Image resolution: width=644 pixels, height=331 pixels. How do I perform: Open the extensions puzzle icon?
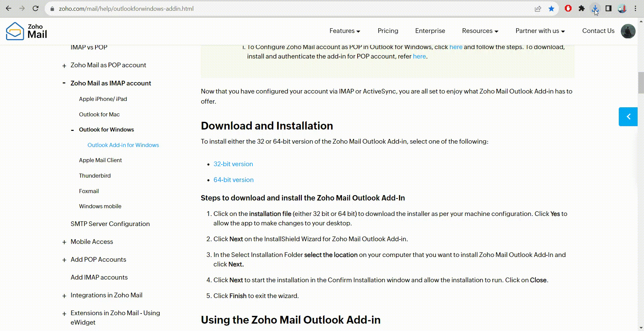(581, 8)
